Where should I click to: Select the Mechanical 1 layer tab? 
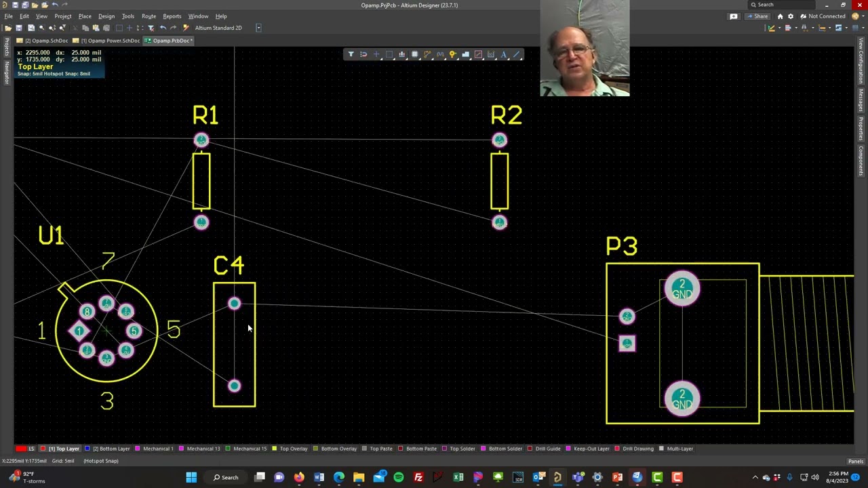[155, 449]
